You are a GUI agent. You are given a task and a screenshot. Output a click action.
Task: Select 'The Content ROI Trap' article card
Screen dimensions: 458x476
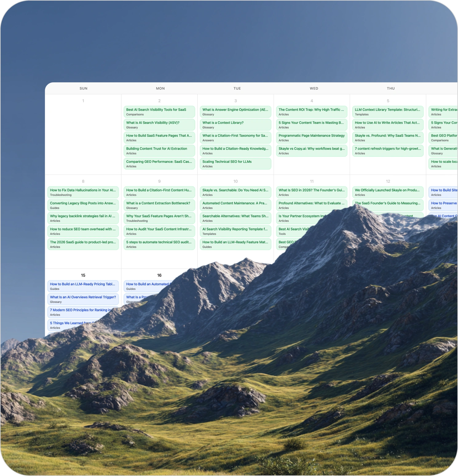(311, 112)
